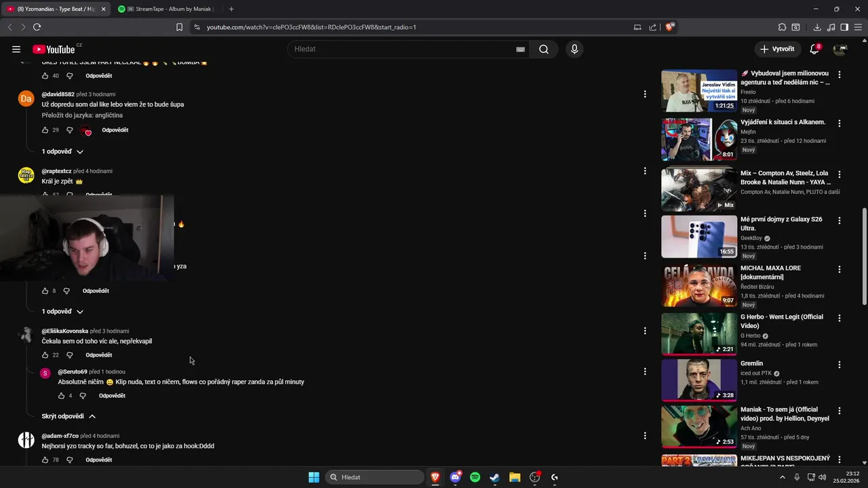Switch to the Yzomandias YouTube tab
The width and height of the screenshot is (868, 488).
point(56,9)
